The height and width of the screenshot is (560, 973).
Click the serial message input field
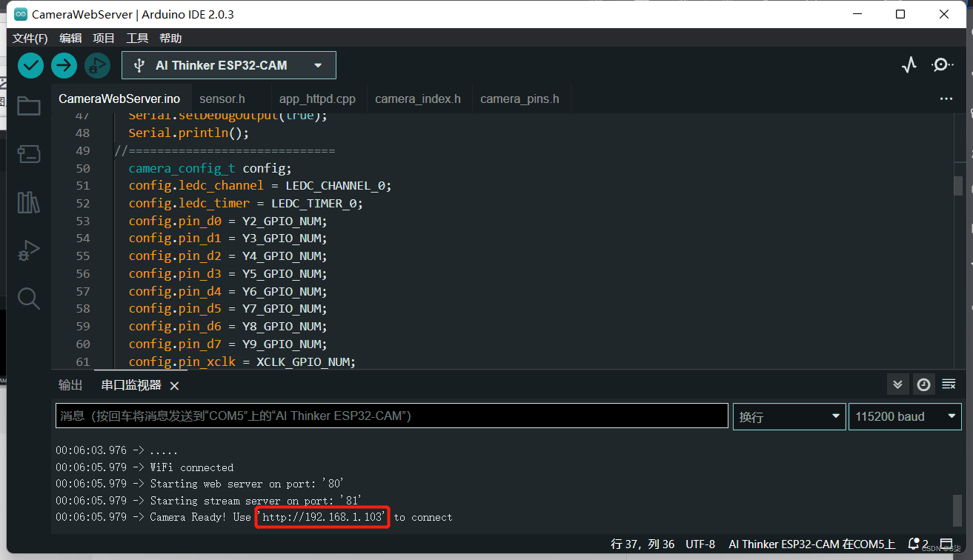pos(392,416)
